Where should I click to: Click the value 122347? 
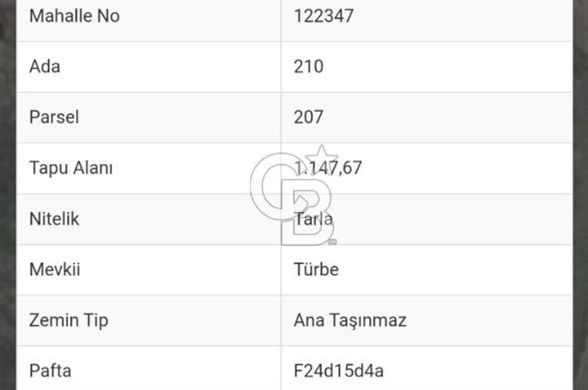[x=323, y=16]
